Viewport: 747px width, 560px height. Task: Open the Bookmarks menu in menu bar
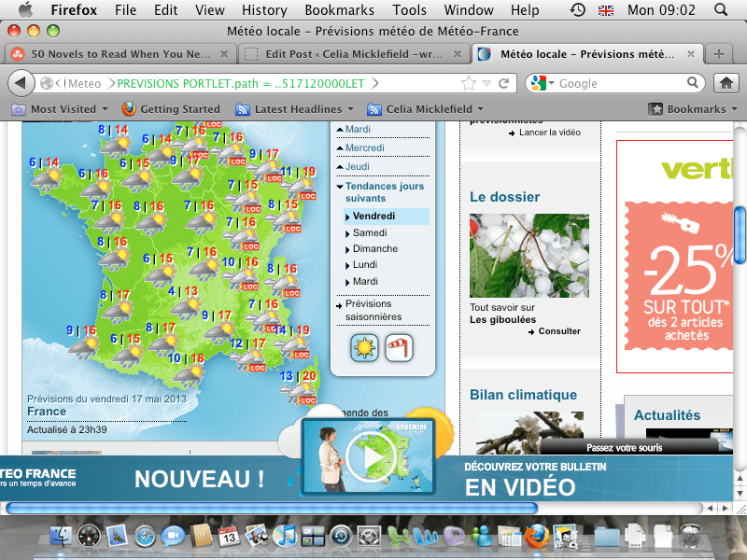(339, 9)
